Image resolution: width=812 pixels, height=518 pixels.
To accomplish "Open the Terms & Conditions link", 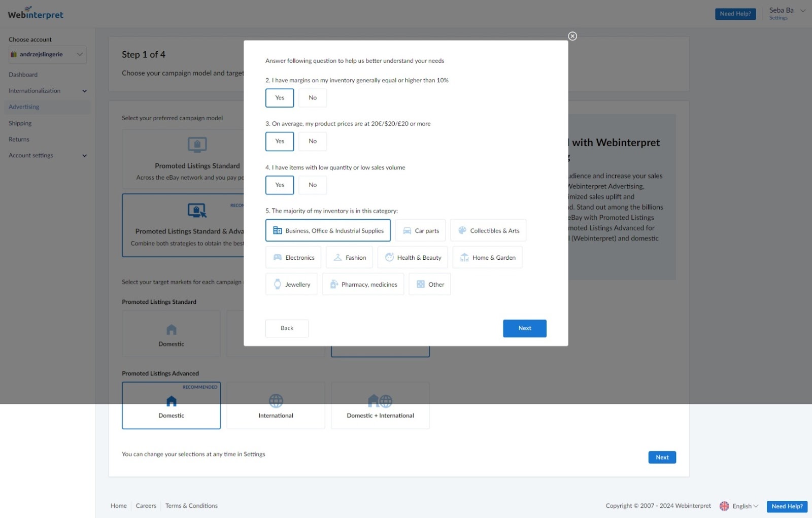I will tap(191, 505).
